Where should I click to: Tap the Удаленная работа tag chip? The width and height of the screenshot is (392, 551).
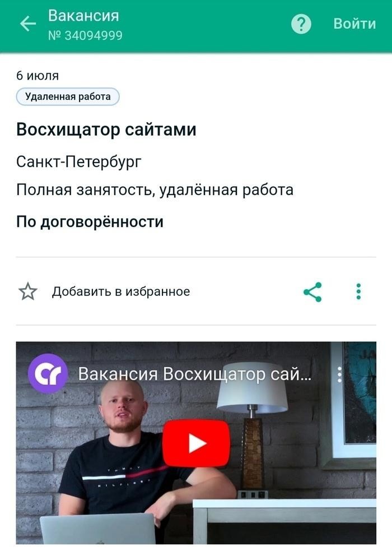(68, 96)
